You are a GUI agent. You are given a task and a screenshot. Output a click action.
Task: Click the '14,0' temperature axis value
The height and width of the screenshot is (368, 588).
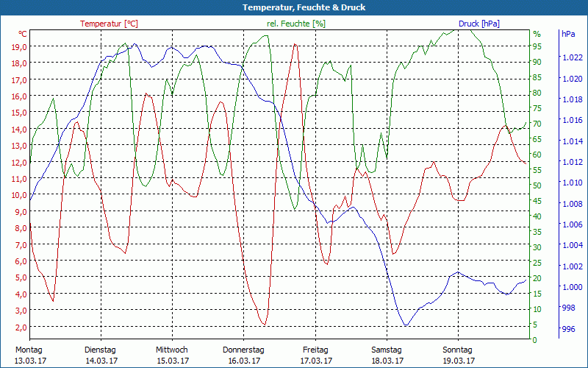[x=19, y=129]
